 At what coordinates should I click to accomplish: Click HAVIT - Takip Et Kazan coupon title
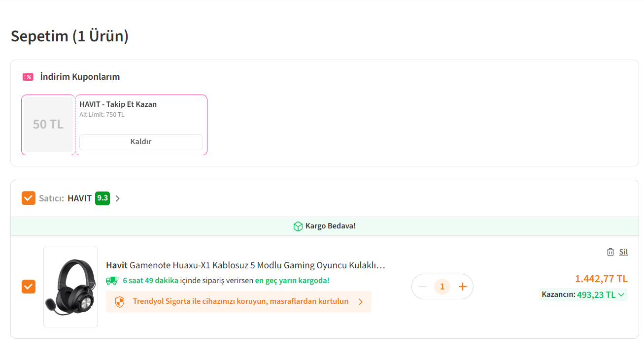click(x=118, y=104)
